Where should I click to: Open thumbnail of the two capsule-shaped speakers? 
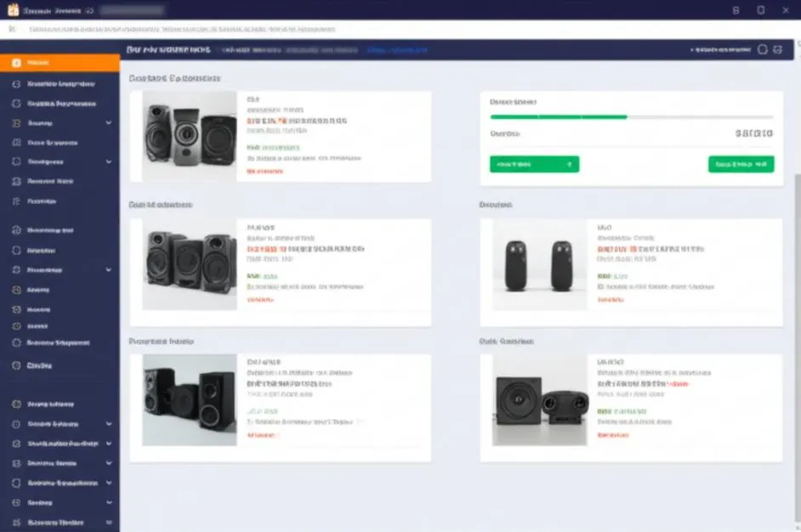pos(539,264)
